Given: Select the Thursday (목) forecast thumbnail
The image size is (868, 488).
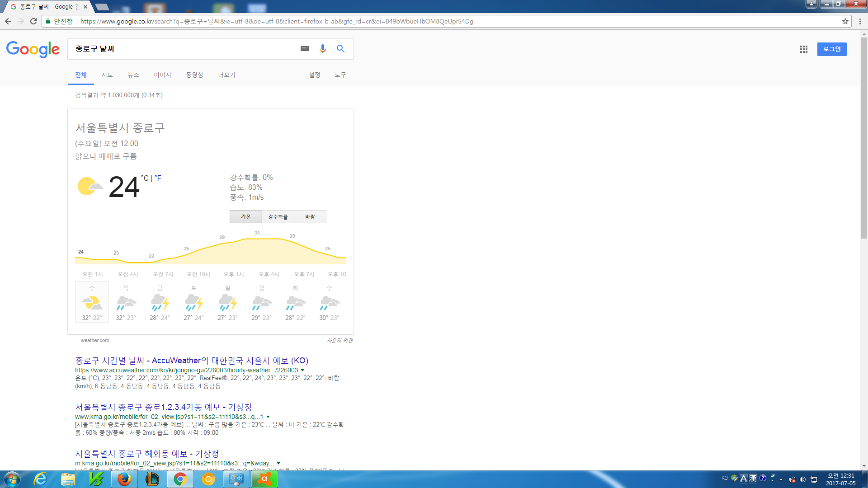Looking at the screenshot, I should 126,302.
